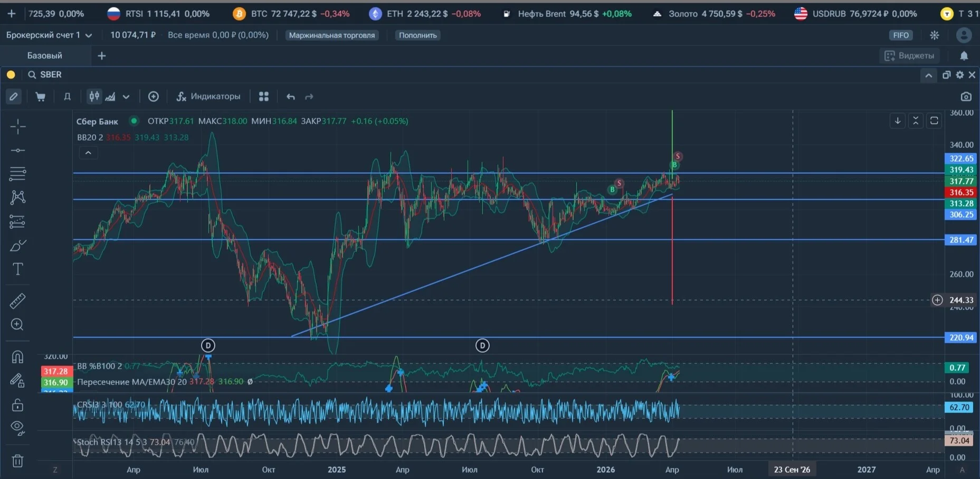Viewport: 980px width, 479px height.
Task: Select the candlestick chart type
Action: (x=94, y=97)
